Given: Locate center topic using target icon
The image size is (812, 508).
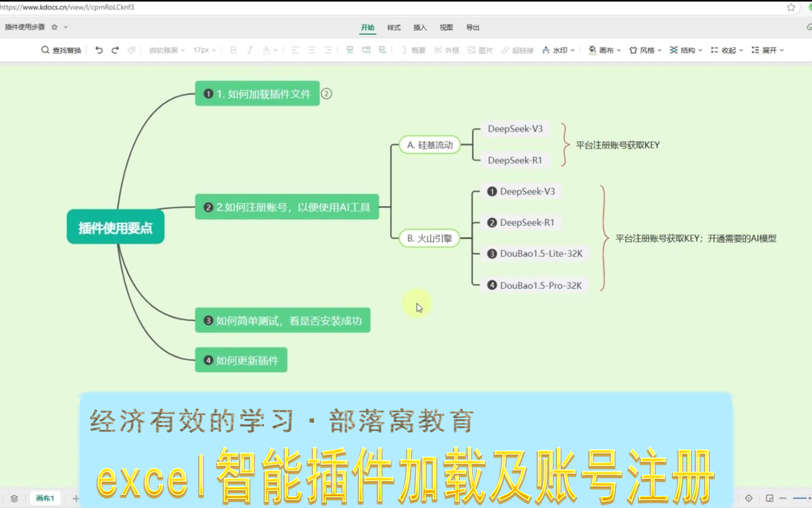Looking at the screenshot, I should (x=749, y=498).
